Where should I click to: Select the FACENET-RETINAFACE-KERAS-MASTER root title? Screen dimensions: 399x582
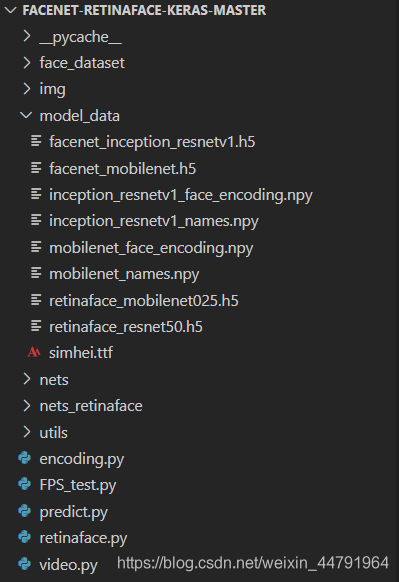pos(144,10)
